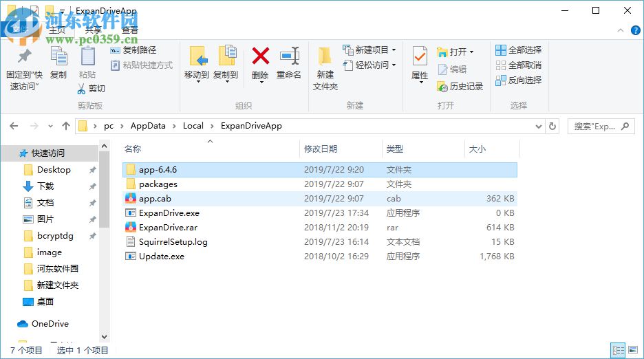Select the Cut scissors button
This screenshot has width=644, height=359.
92,89
